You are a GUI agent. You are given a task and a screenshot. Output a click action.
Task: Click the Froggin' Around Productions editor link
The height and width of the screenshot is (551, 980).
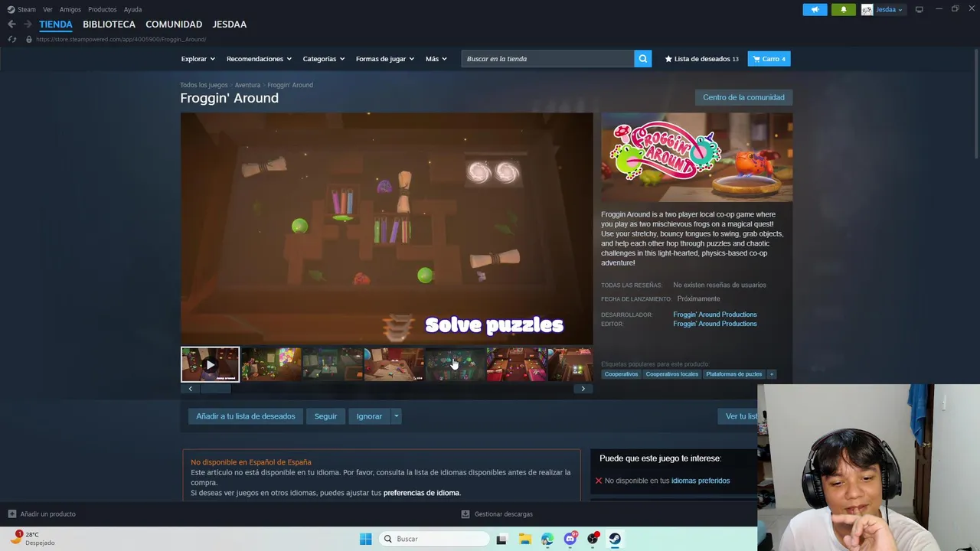[x=715, y=324]
